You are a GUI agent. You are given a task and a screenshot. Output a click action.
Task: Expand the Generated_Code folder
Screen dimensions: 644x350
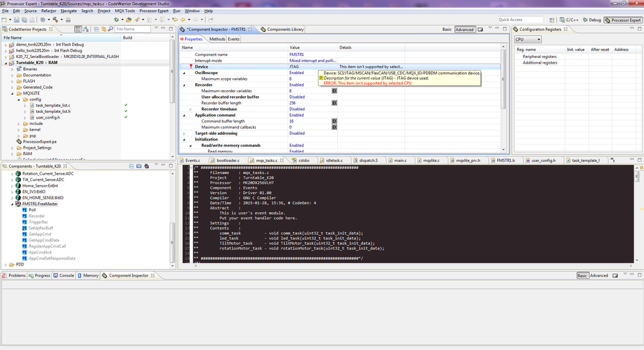tap(12, 87)
